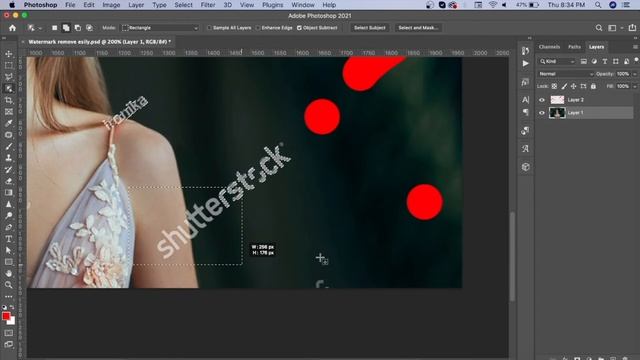640x360 pixels.
Task: Choose Intersect with Selection mode
Action: pos(89,28)
